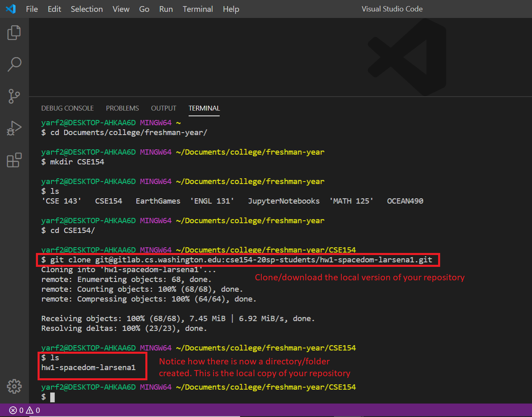Image resolution: width=532 pixels, height=417 pixels.
Task: Open the Terminal menu
Action: coord(198,9)
